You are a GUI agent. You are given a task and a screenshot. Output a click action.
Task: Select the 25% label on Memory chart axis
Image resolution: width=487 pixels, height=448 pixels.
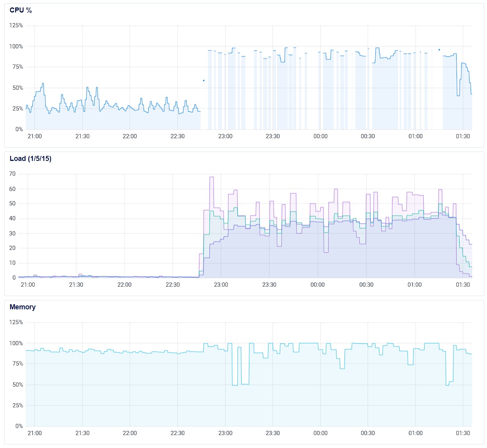point(18,405)
